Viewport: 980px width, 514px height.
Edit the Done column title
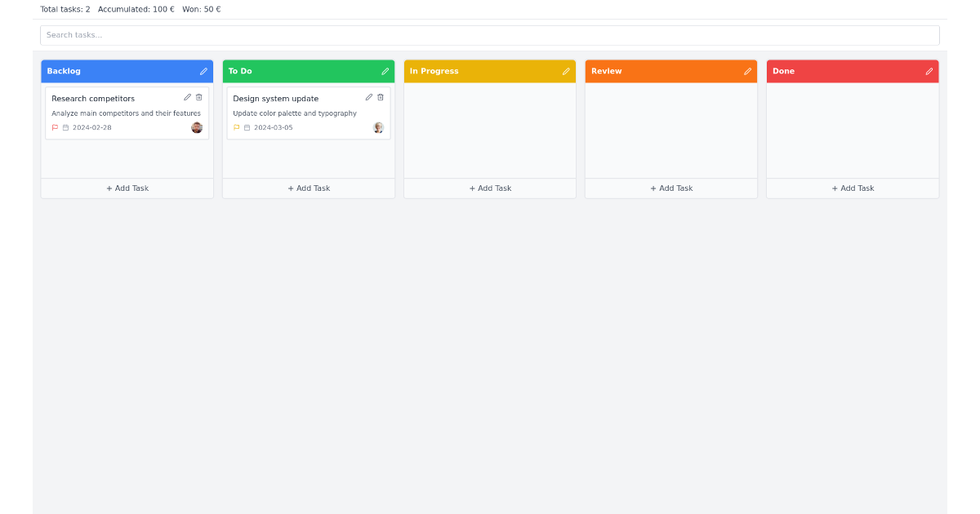coord(929,71)
